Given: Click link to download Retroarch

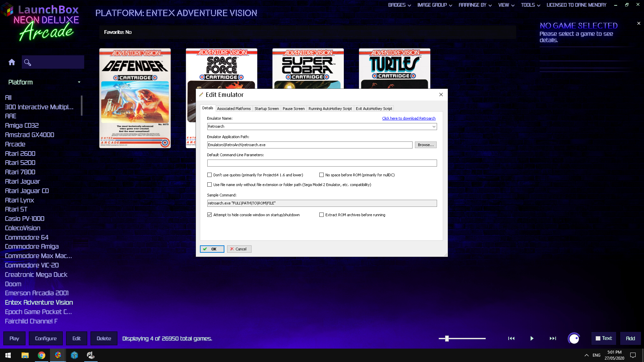Looking at the screenshot, I should pos(409,118).
